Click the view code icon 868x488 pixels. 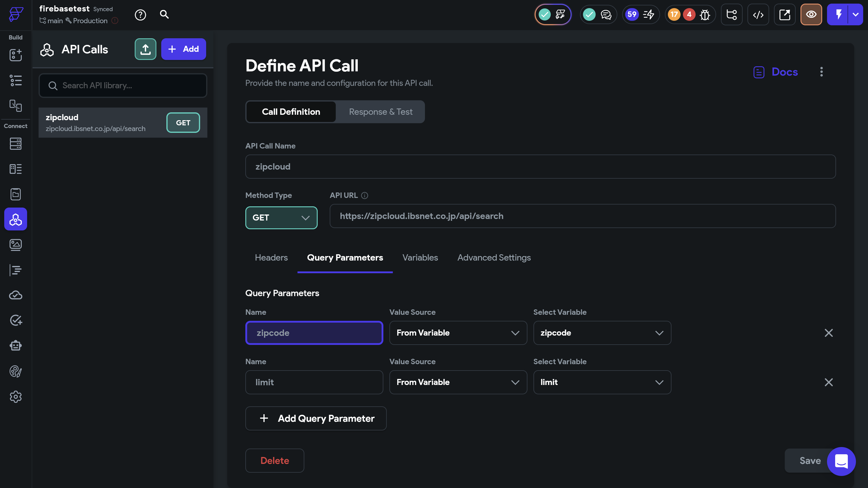point(758,15)
